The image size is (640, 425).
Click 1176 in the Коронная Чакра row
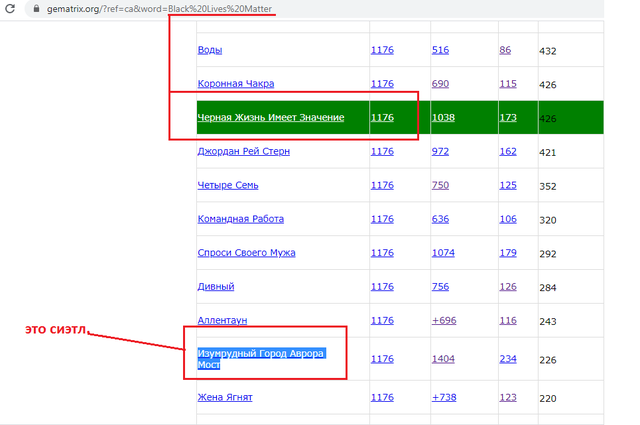tap(382, 84)
